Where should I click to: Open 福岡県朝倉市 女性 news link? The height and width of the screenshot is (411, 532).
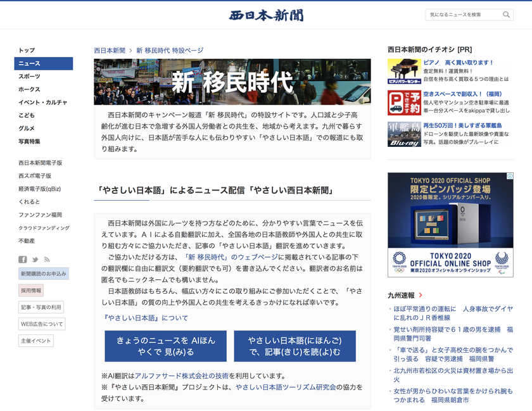[x=453, y=395]
